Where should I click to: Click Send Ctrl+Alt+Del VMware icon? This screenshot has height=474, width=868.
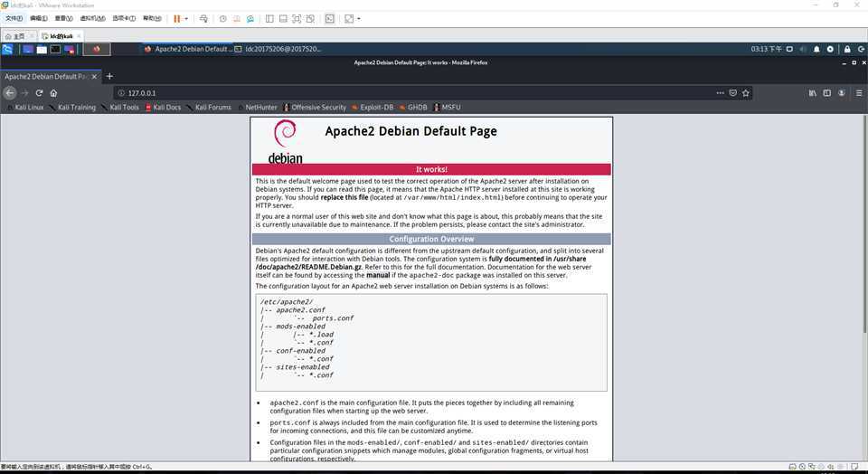coord(203,19)
